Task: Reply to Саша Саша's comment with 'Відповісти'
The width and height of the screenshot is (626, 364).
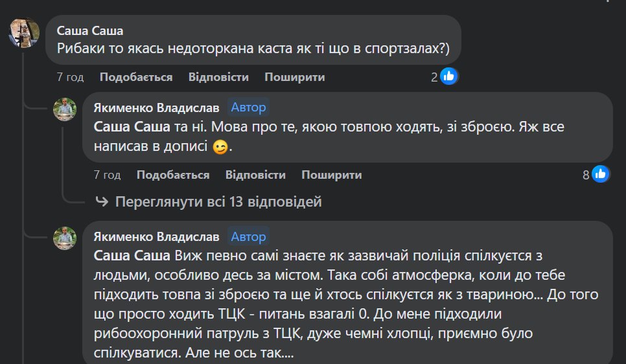Action: [x=218, y=77]
